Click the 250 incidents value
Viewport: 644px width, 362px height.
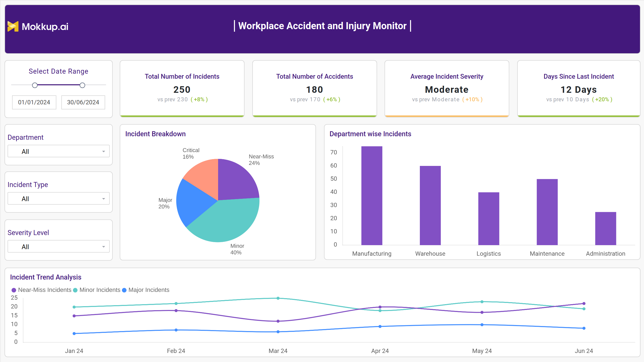point(182,89)
